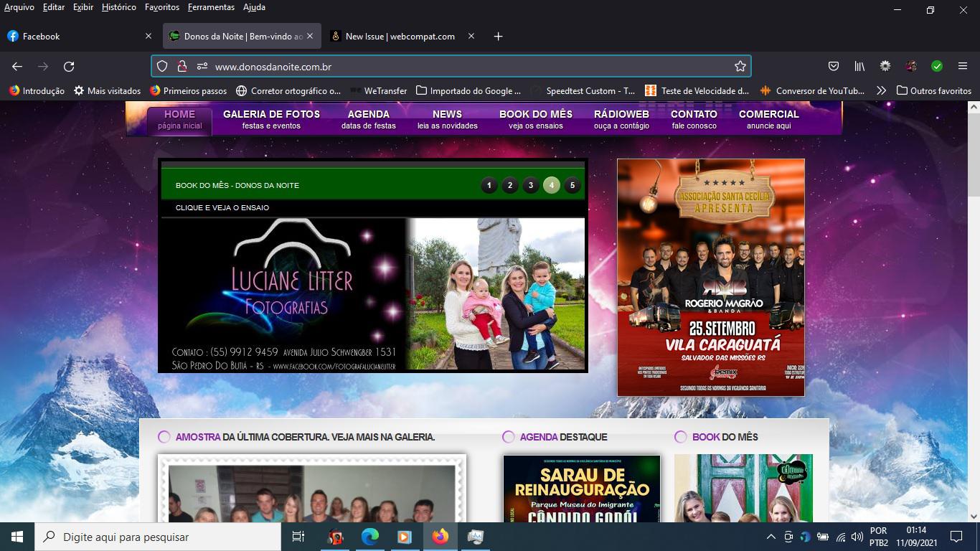Image resolution: width=980 pixels, height=551 pixels.
Task: Open RÁDIOWEB ouça a contágio
Action: (621, 120)
